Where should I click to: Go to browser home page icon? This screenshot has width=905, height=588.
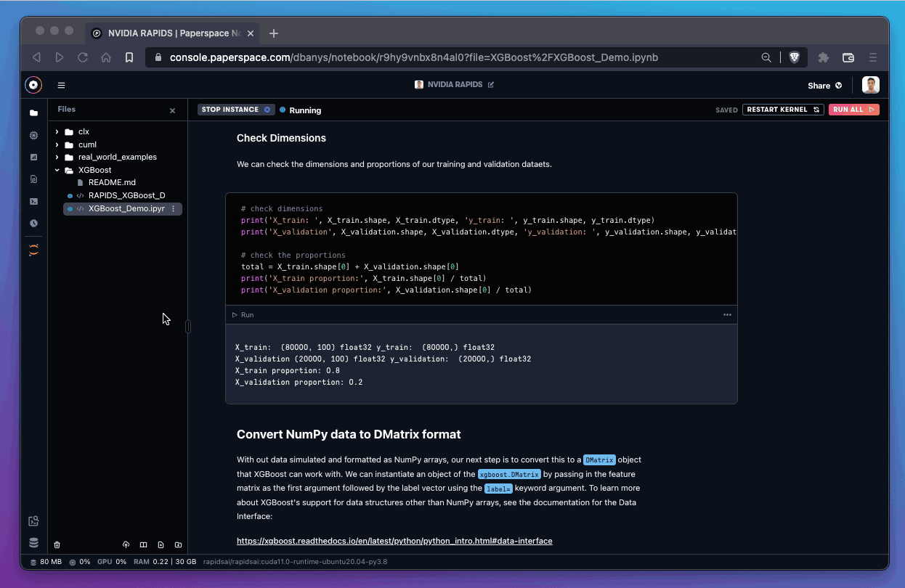(106, 57)
